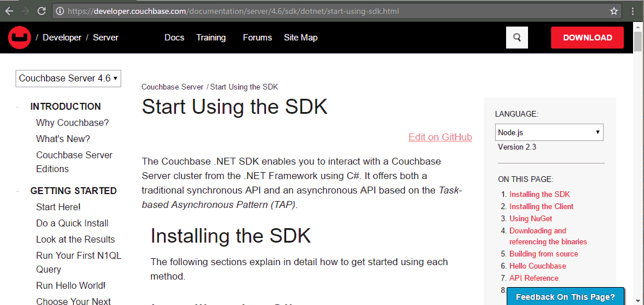Open Look at the Results in sidebar
Viewport: 644px width, 305px height.
pos(76,239)
